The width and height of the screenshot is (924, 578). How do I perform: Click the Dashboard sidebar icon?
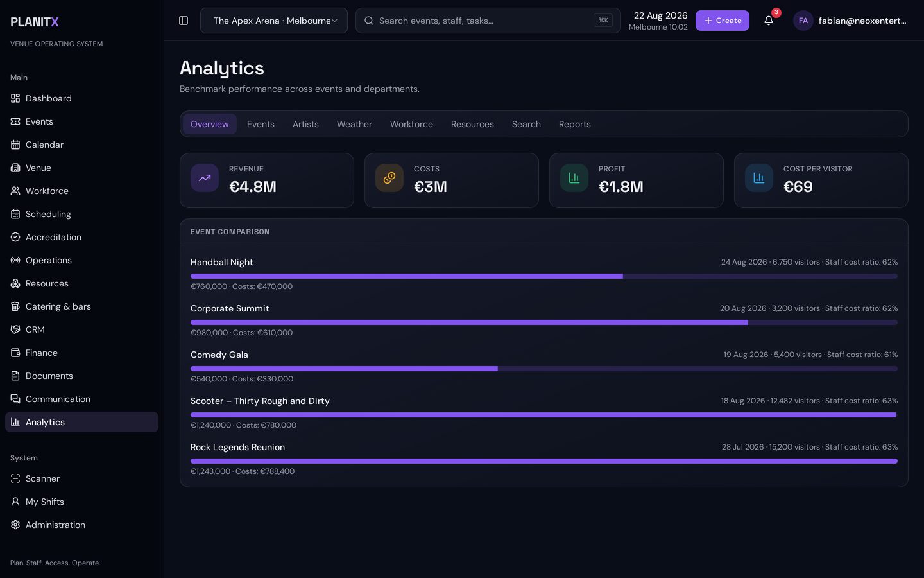[x=15, y=98]
